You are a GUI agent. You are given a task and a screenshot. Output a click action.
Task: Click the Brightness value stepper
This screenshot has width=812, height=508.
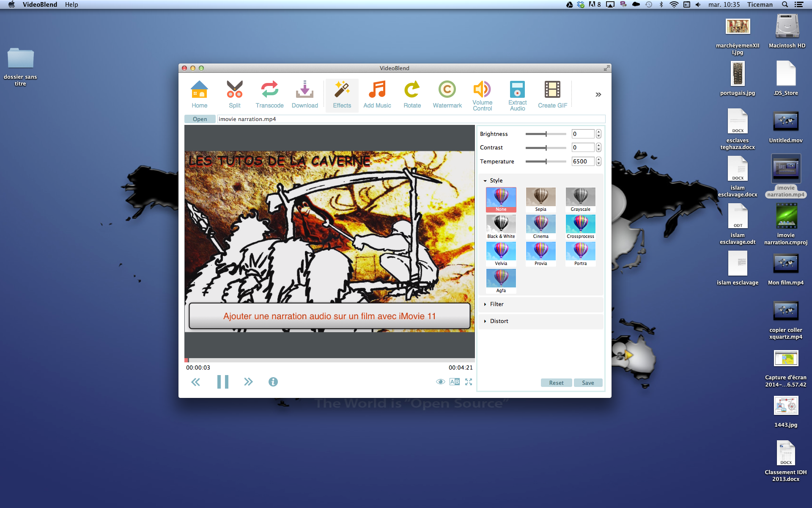[x=598, y=134]
